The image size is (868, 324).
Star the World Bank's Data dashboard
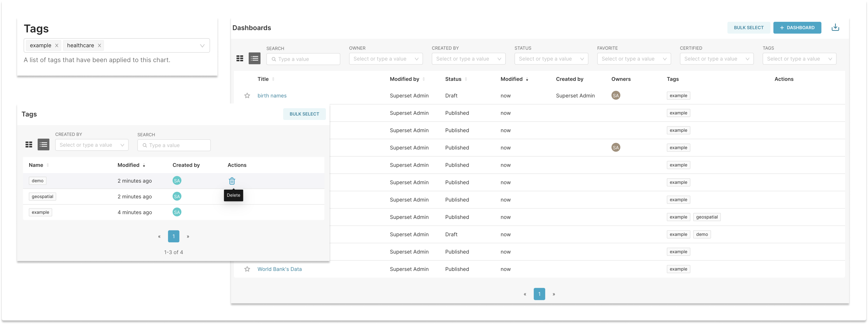(247, 269)
